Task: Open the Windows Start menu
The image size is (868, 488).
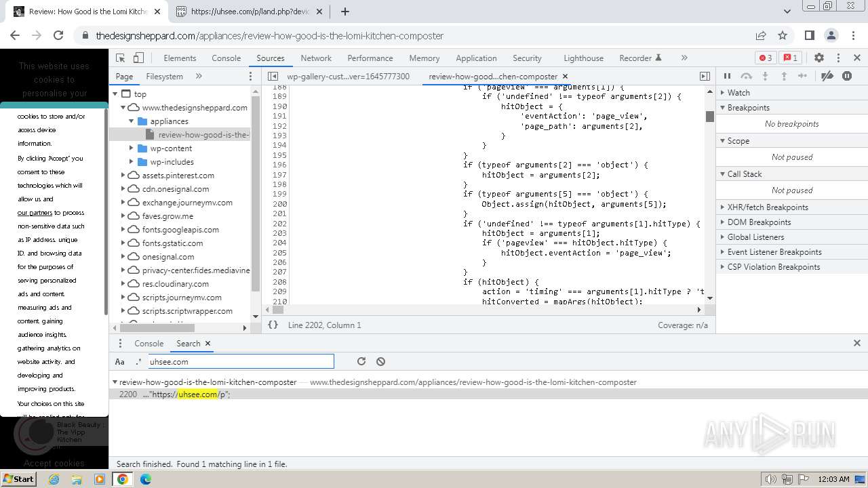Action: [18, 479]
